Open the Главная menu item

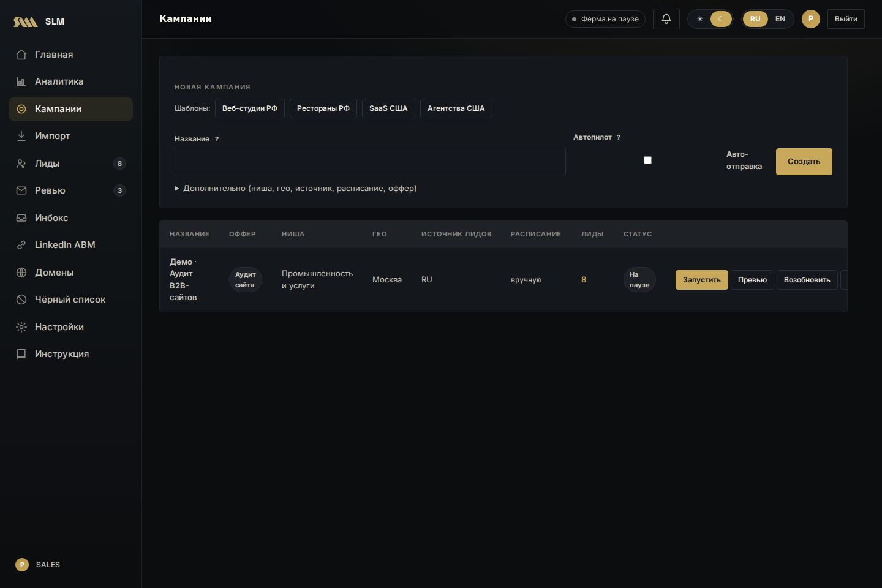(x=70, y=55)
